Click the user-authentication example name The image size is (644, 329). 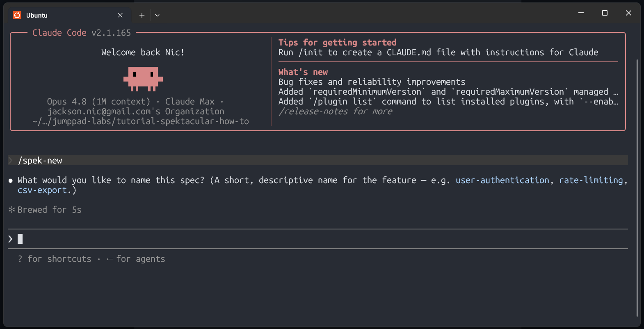pyautogui.click(x=502, y=180)
